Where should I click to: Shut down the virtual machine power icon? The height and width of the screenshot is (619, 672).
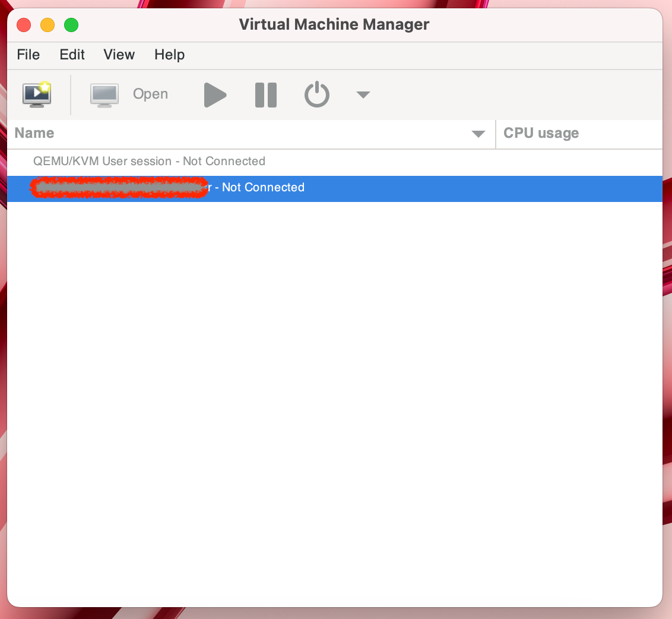coord(317,94)
